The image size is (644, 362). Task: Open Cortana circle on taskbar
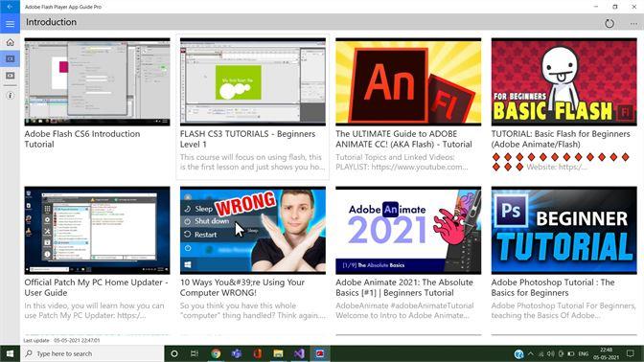coord(174,353)
